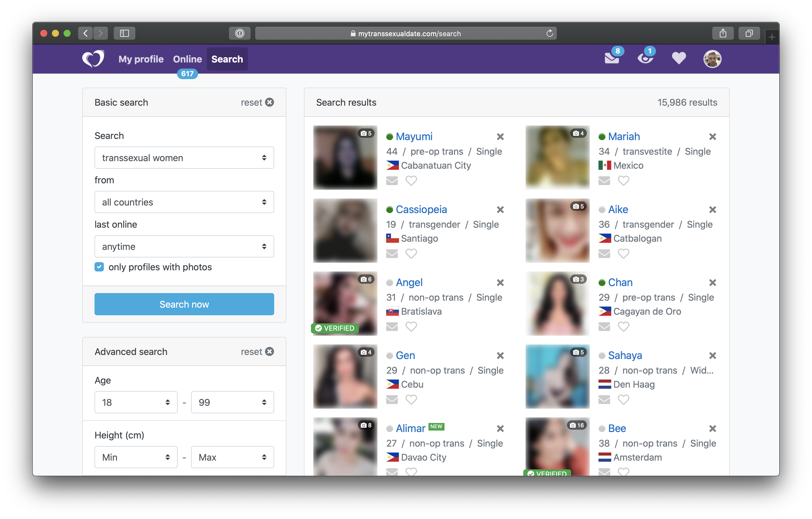Image resolution: width=812 pixels, height=519 pixels.
Task: Click heart icon under Chan's profile
Action: [623, 327]
